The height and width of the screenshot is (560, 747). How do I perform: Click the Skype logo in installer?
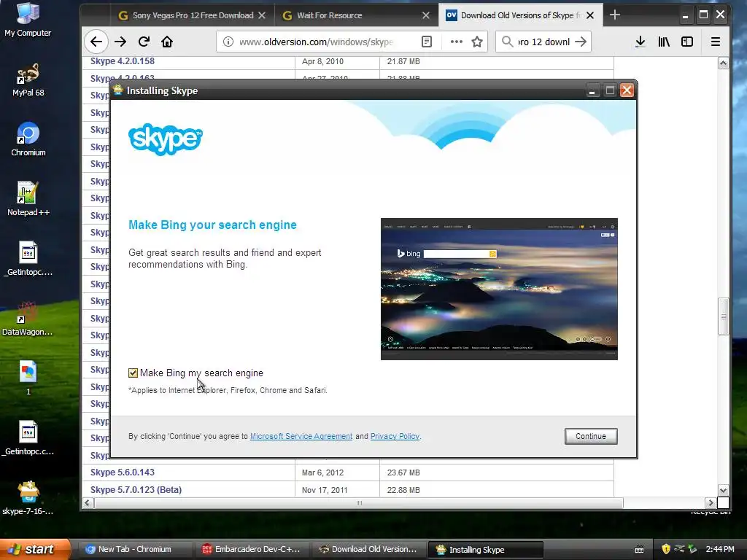166,139
